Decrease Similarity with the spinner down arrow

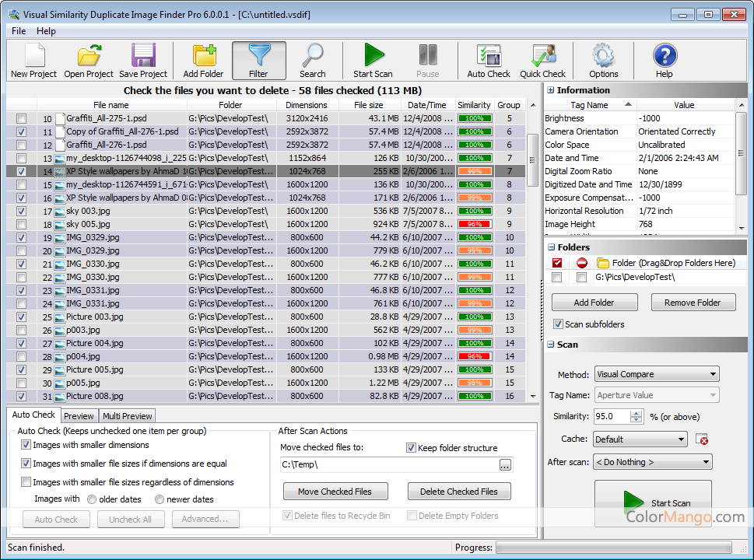[x=637, y=420]
